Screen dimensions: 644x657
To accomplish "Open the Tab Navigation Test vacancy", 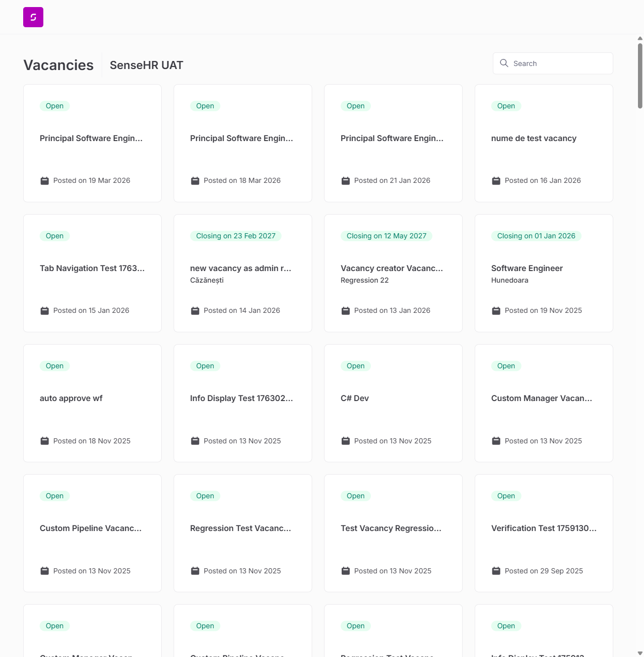I will 92,273.
